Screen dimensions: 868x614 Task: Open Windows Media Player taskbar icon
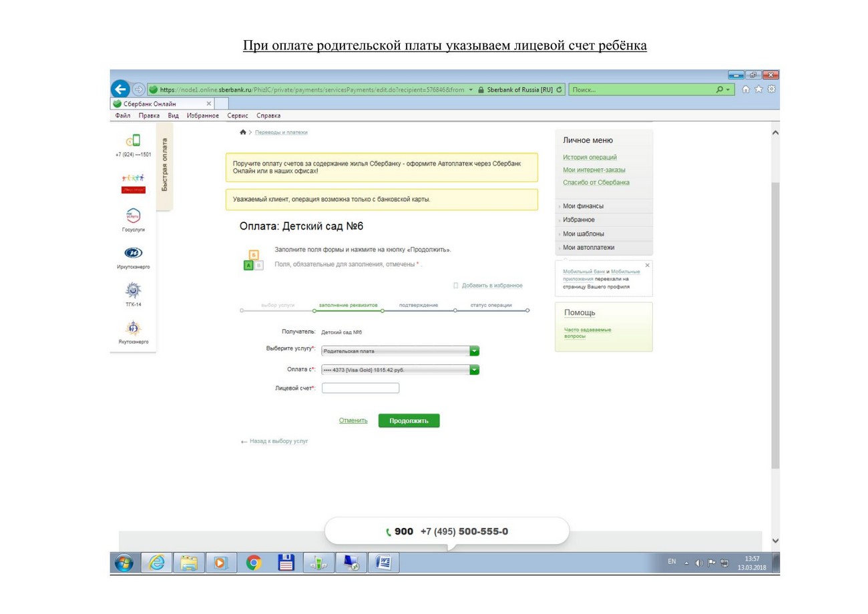(221, 563)
